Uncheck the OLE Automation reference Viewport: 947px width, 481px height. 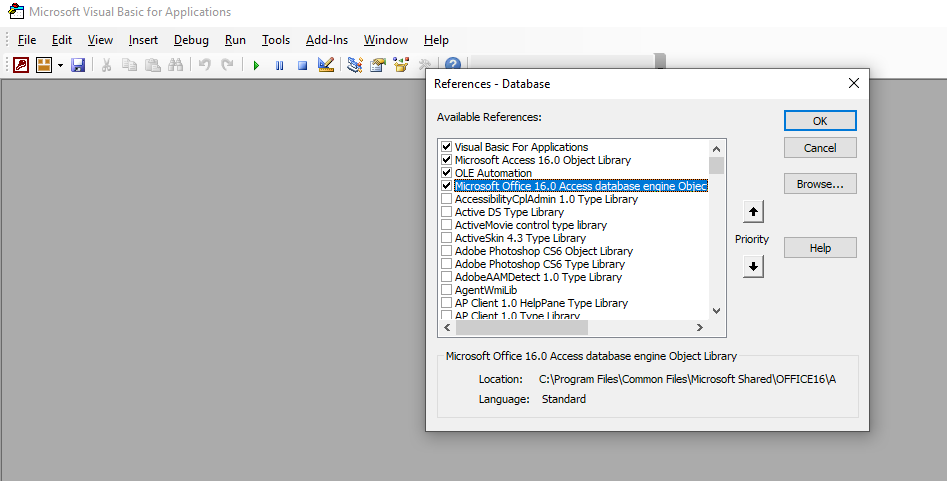tap(446, 173)
